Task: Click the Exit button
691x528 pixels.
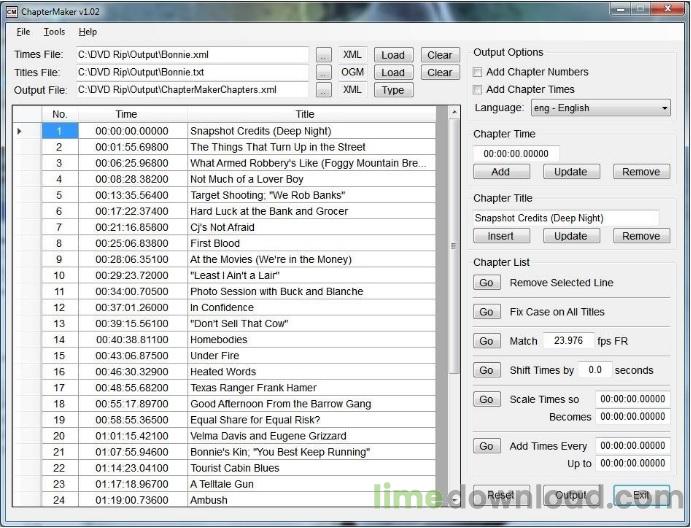Action: 641,495
